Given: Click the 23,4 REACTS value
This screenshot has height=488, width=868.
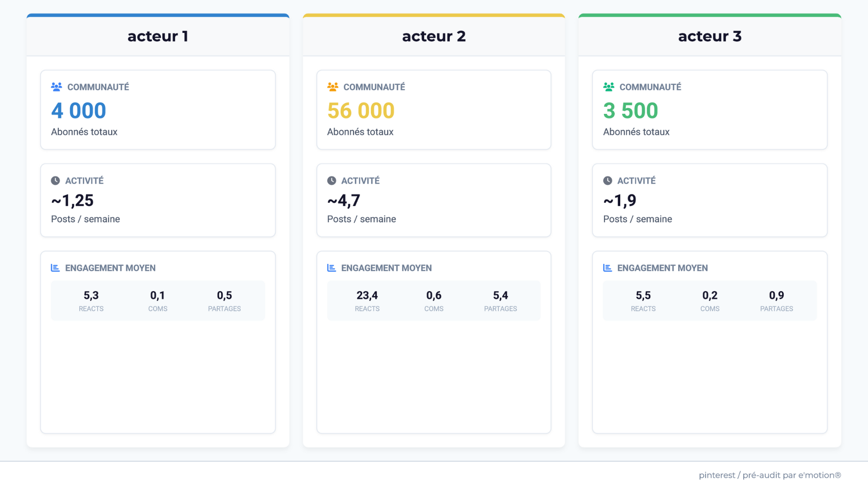Looking at the screenshot, I should (x=367, y=296).
